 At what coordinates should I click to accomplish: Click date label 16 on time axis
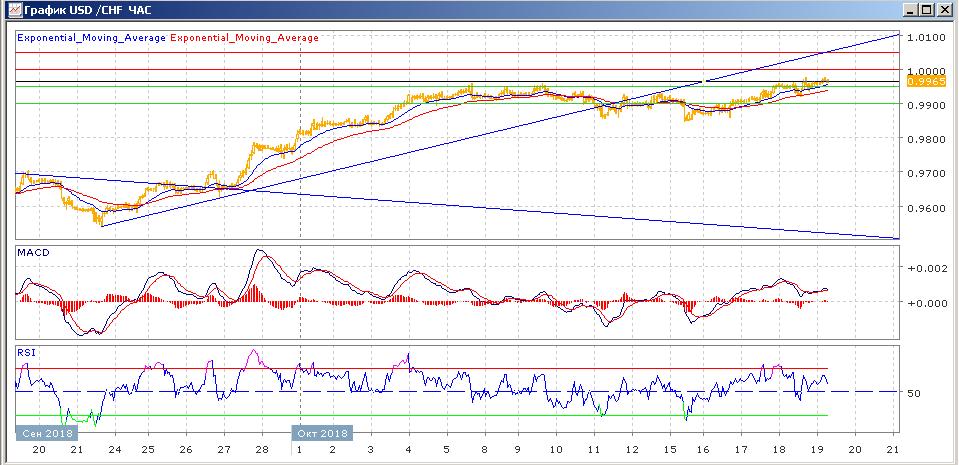coord(703,450)
